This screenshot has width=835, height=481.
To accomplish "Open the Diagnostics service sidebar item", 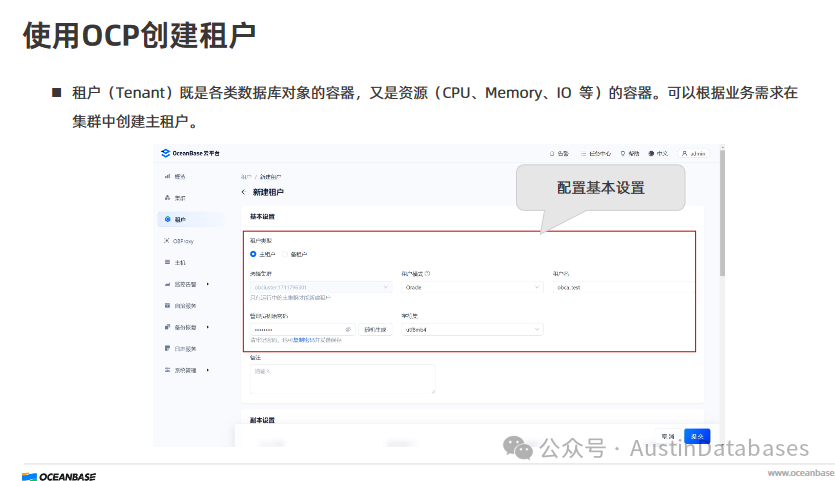I will tap(181, 306).
